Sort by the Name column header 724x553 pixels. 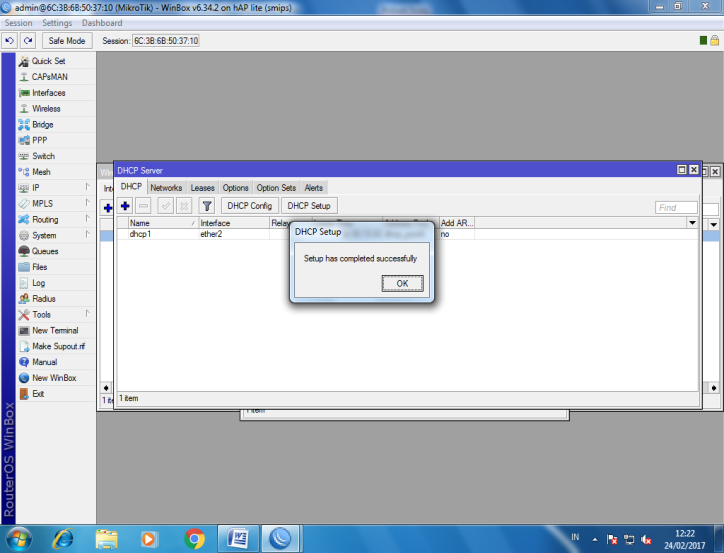tap(163, 223)
